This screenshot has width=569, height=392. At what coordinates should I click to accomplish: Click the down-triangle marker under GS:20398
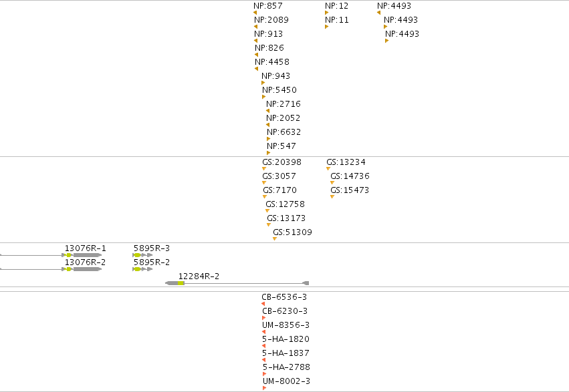pyautogui.click(x=264, y=169)
